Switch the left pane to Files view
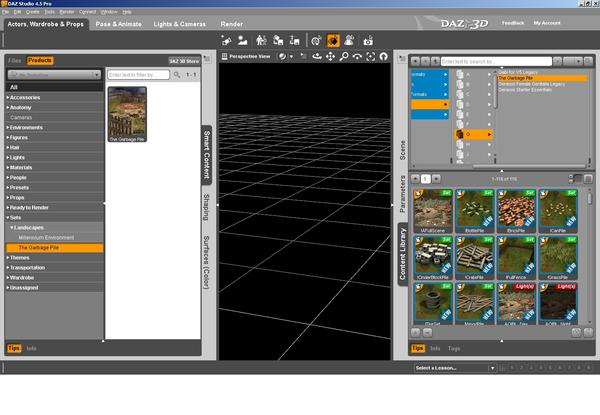The image size is (600, 415). (x=15, y=60)
